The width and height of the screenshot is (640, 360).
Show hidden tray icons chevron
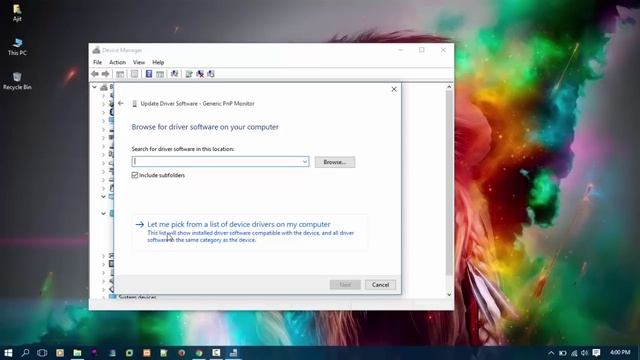(551, 353)
